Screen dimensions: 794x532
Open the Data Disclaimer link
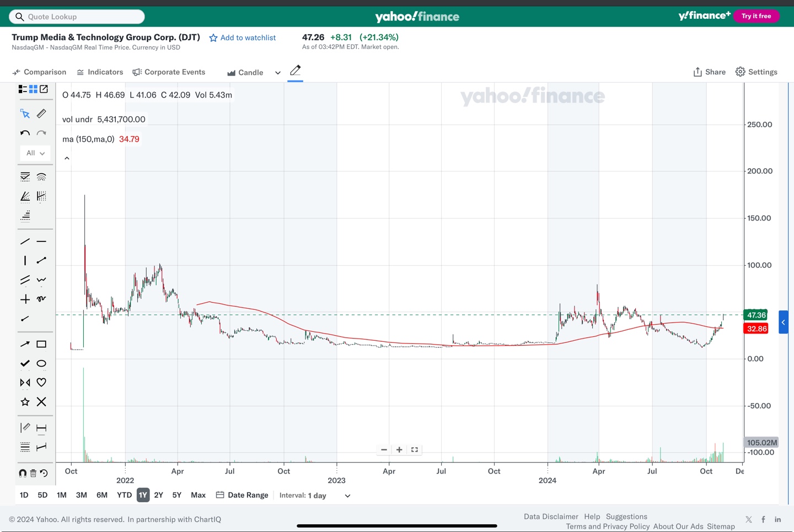click(x=551, y=517)
